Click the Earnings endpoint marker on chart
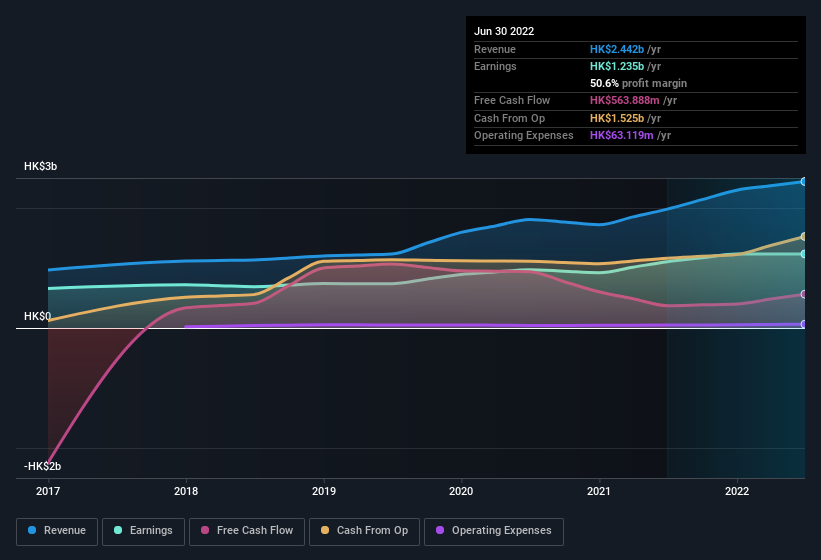The height and width of the screenshot is (560, 821). pyautogui.click(x=803, y=254)
